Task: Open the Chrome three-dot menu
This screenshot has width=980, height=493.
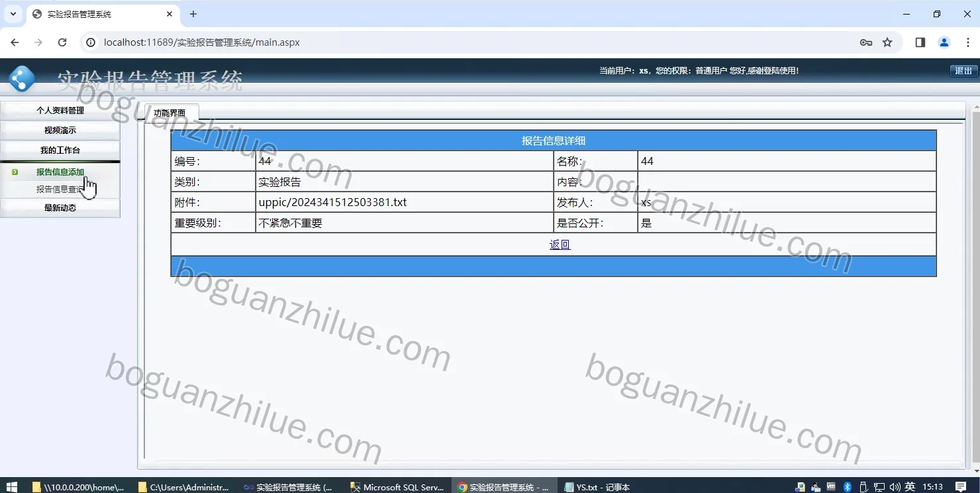Action: (967, 42)
